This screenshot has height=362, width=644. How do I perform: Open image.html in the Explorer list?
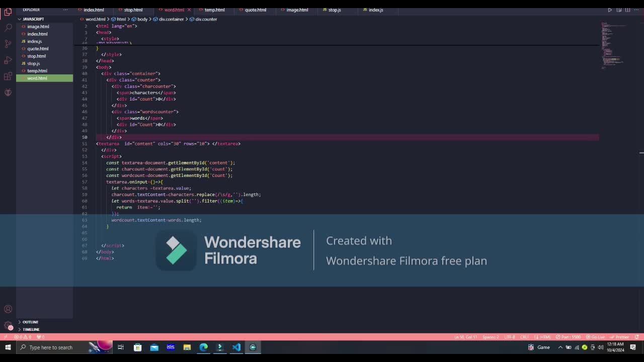pyautogui.click(x=44, y=27)
